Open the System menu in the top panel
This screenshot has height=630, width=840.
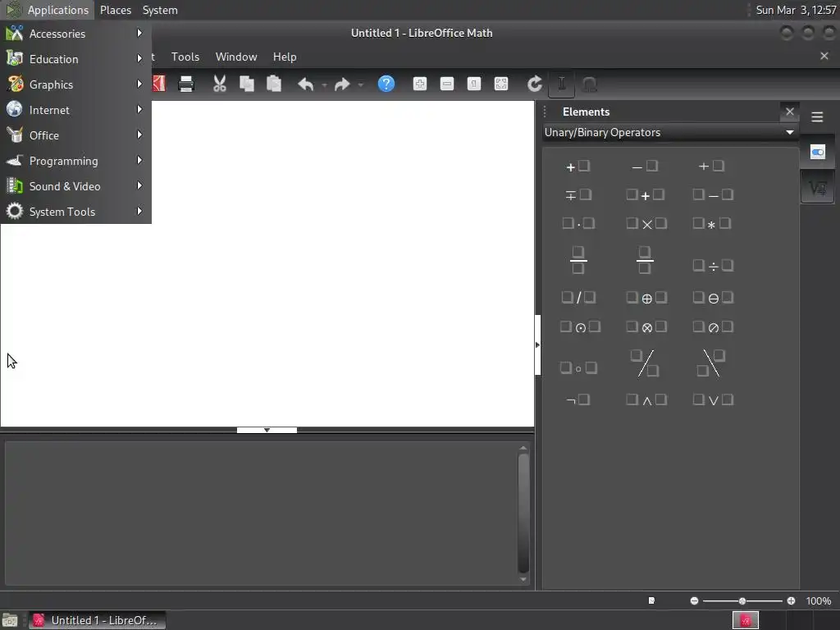click(160, 10)
